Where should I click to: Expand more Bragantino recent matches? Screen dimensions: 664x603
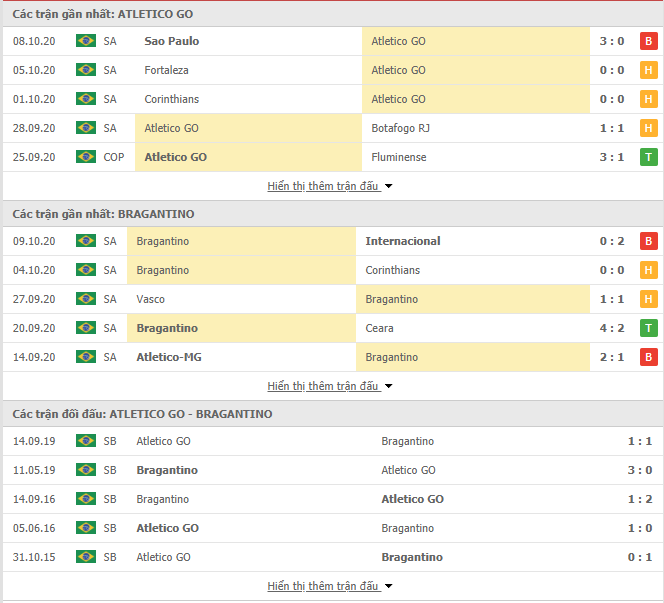coord(329,386)
